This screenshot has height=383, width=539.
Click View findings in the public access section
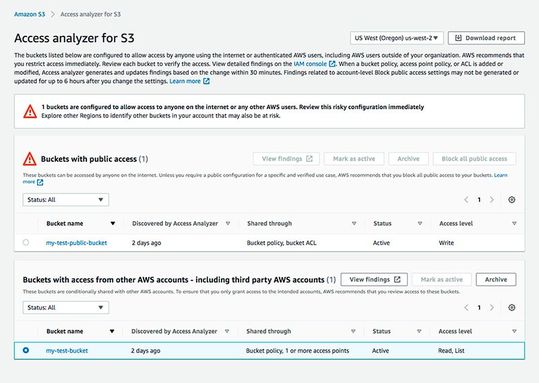pos(286,159)
